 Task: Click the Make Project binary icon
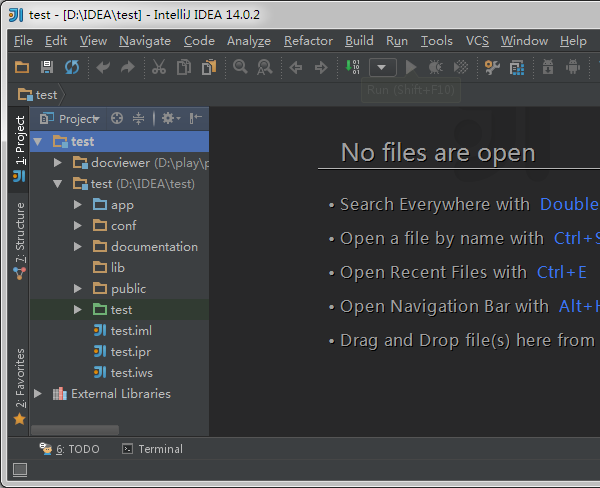pos(352,67)
